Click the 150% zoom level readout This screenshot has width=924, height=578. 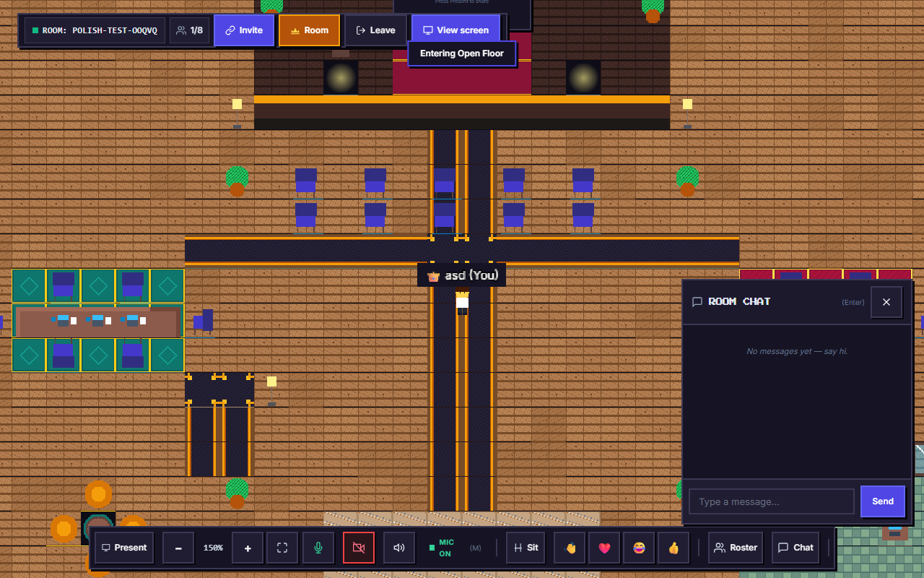pos(213,548)
